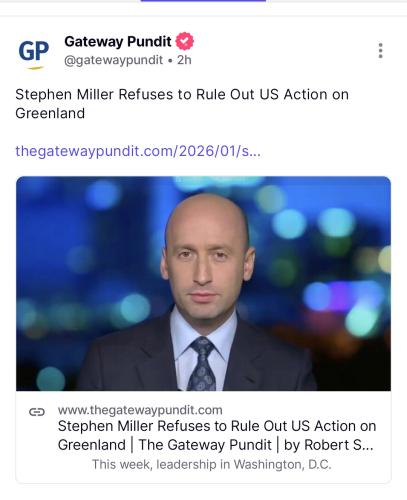Click the 'This week, leadership in Washington' description

(x=212, y=464)
